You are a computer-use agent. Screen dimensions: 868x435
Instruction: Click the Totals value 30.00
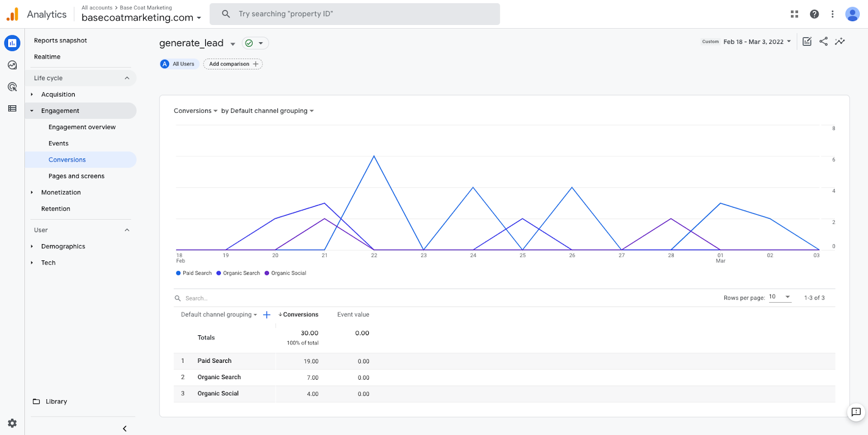[x=310, y=333]
